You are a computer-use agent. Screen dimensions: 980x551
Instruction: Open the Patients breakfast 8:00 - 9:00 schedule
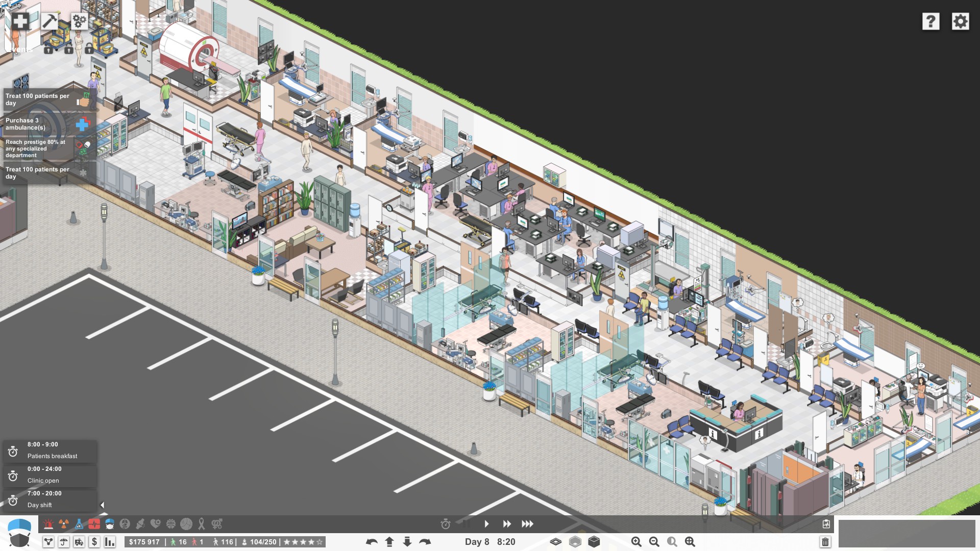pos(50,450)
